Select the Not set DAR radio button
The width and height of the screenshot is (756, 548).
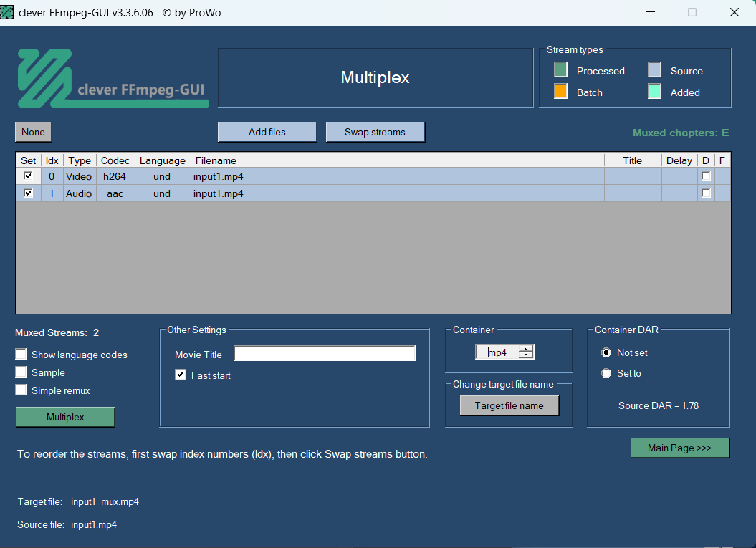tap(606, 353)
